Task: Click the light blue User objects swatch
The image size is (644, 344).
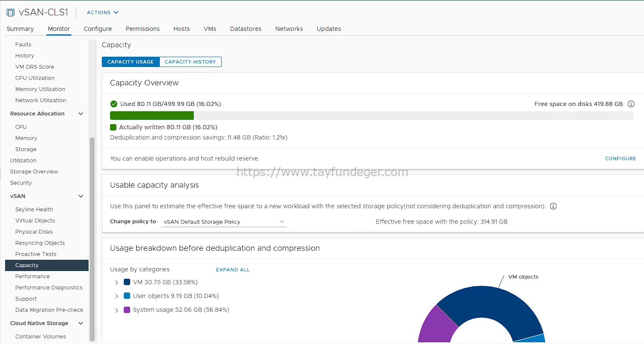Action: point(127,296)
